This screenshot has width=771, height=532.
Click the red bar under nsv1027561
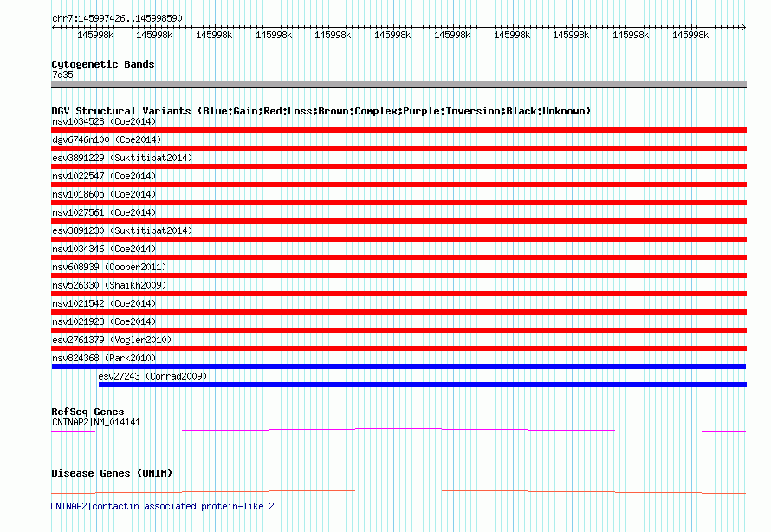[398, 221]
